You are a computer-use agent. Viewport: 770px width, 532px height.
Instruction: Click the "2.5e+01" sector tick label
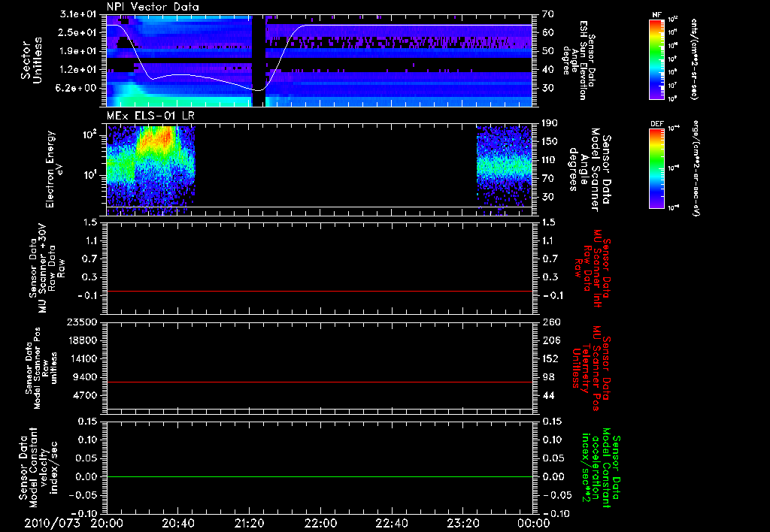[77, 32]
